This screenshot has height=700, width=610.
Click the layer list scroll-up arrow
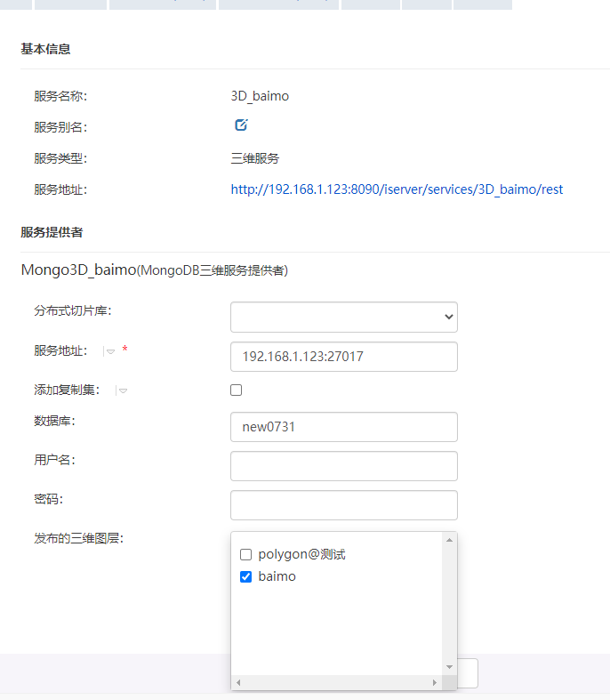click(x=449, y=540)
